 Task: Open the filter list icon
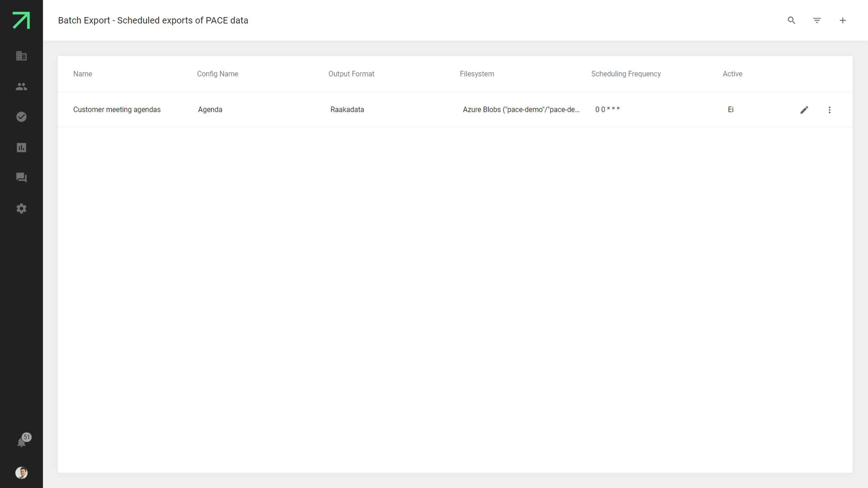point(817,20)
